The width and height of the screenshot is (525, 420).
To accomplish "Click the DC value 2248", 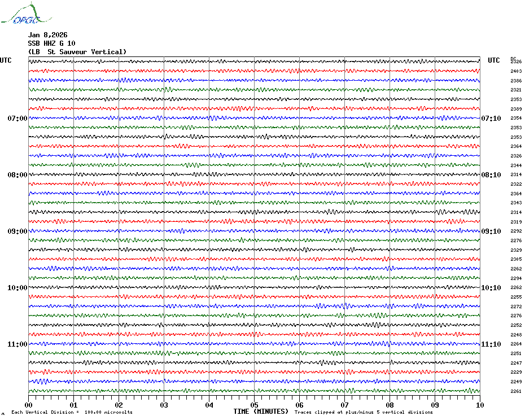I will 516,335.
